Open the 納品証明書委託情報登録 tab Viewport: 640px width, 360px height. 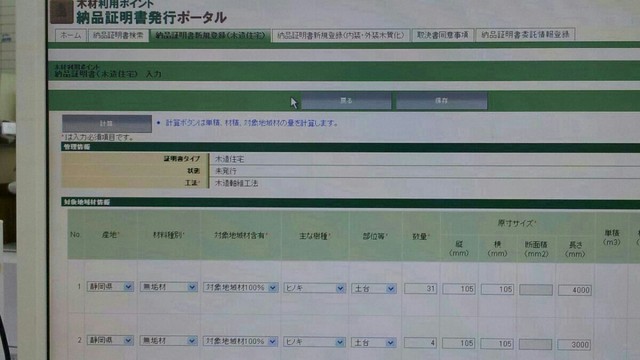[525, 35]
